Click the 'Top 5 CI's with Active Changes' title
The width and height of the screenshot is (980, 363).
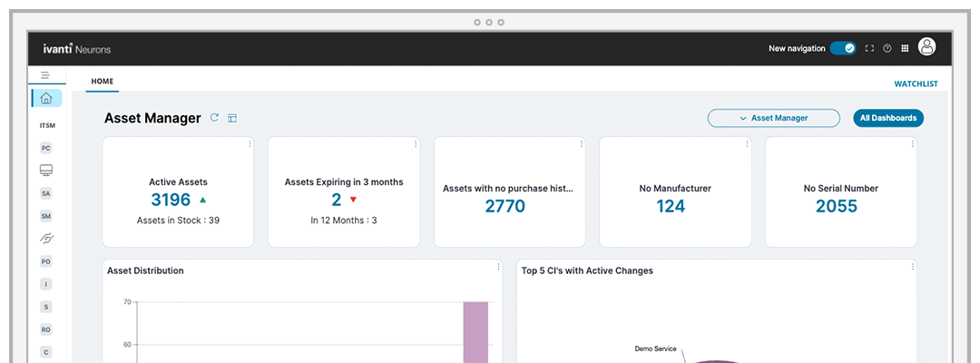[x=587, y=270]
